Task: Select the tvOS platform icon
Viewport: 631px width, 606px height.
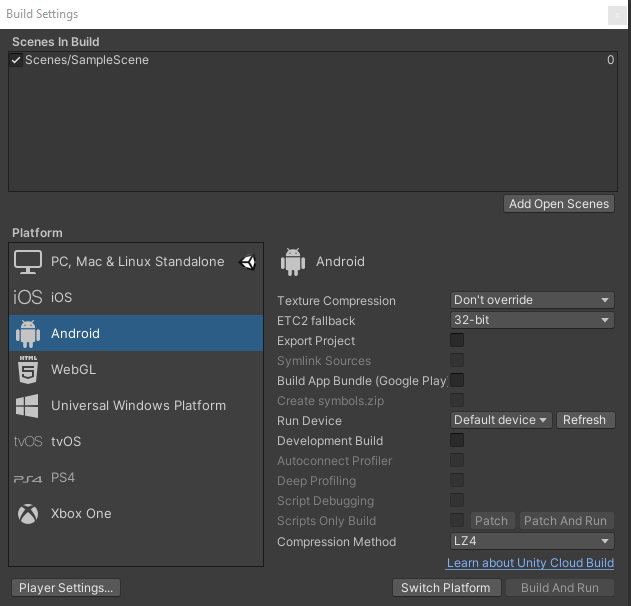Action: pos(28,441)
